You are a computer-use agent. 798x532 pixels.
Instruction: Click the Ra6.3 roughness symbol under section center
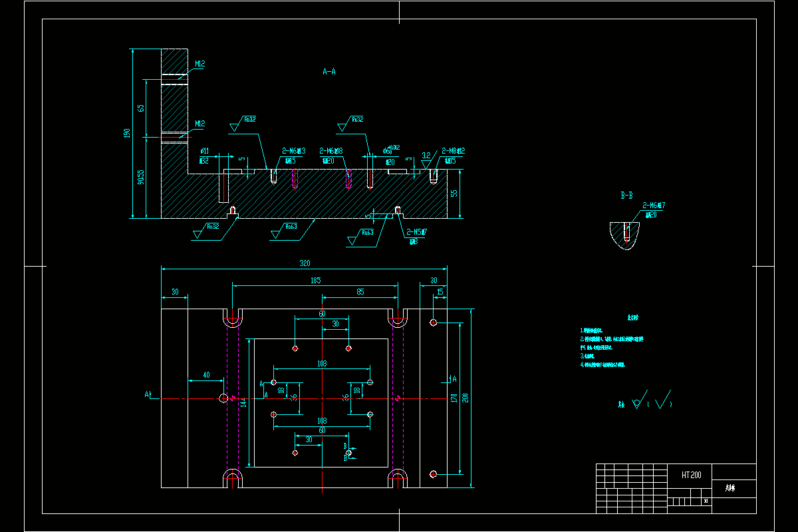(283, 231)
